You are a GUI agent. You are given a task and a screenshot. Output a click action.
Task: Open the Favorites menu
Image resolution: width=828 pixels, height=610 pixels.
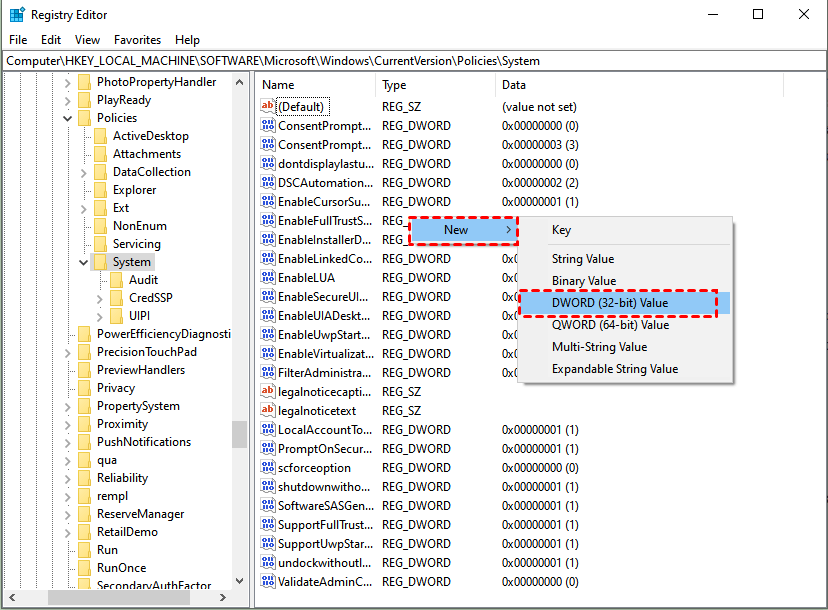(x=137, y=40)
